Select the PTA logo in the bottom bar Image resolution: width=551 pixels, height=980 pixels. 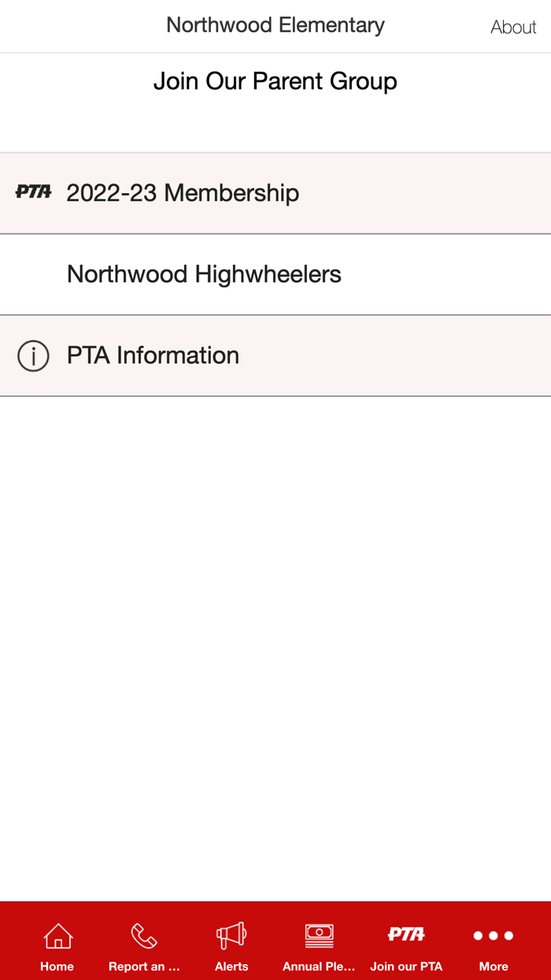tap(406, 934)
